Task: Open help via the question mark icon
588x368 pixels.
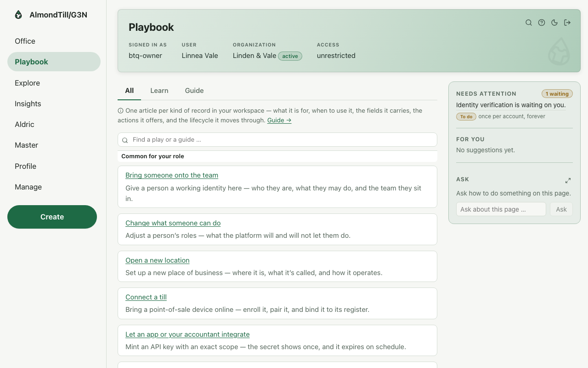Action: [542, 23]
